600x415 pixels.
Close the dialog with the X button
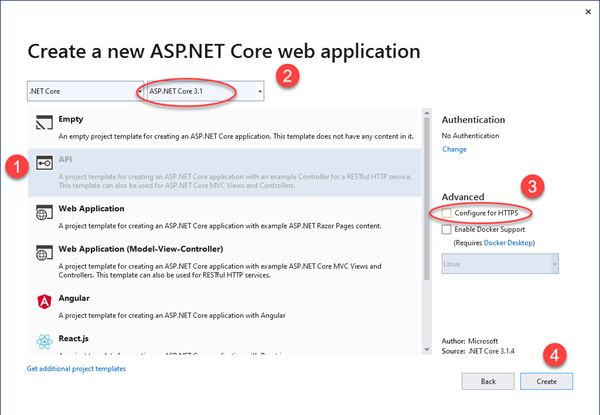coord(588,12)
